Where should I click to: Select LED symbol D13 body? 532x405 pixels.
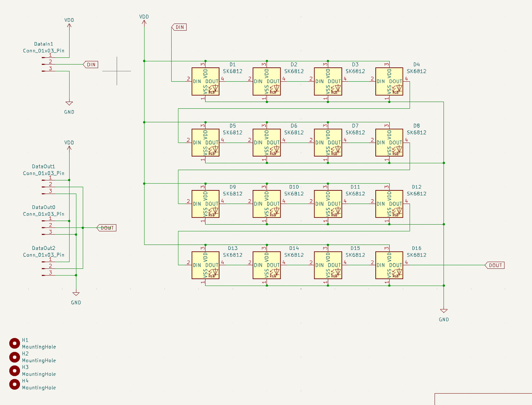click(205, 265)
